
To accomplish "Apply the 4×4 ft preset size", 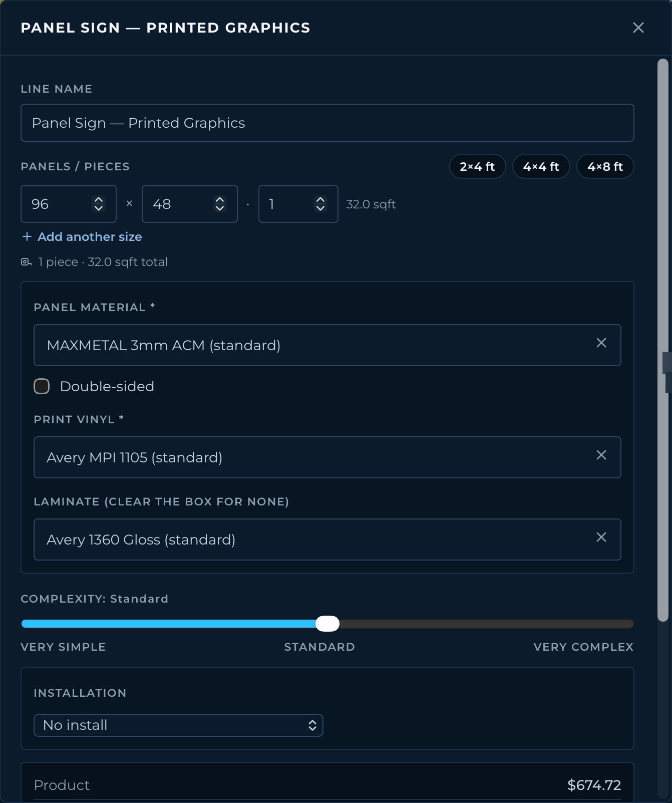I will point(541,166).
